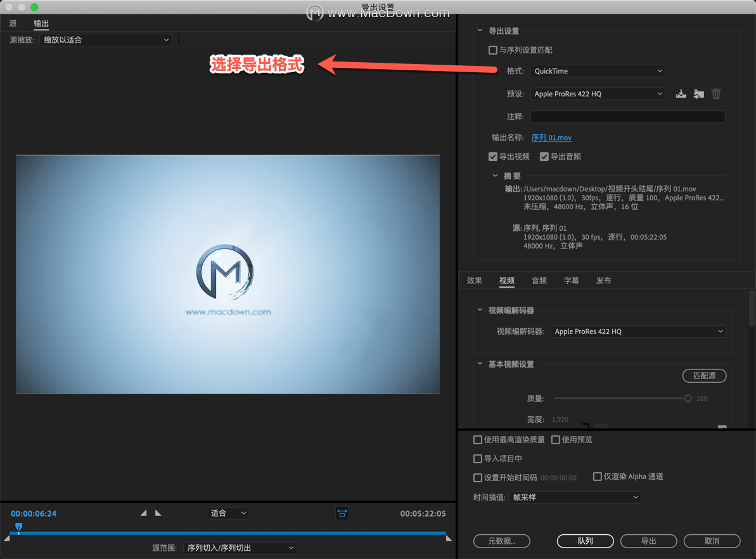Image resolution: width=756 pixels, height=559 pixels.
Task: Open the 格式 QuickTime dropdown
Action: click(x=598, y=71)
